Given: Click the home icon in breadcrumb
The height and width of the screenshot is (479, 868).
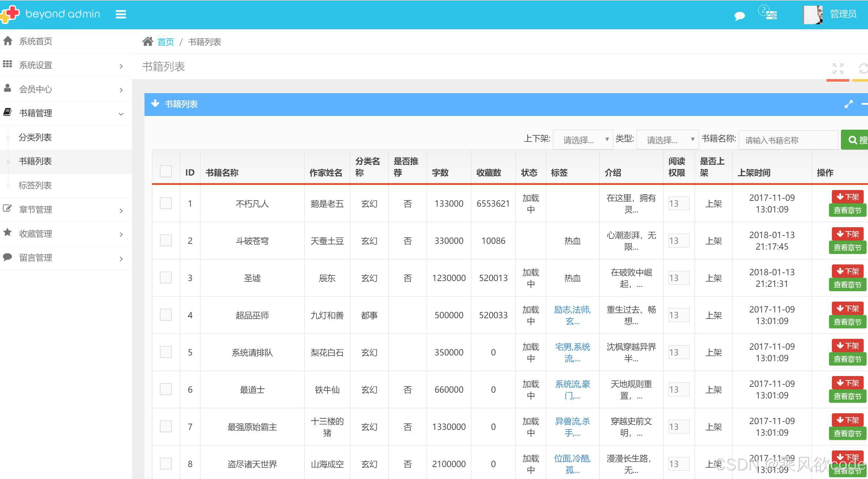Looking at the screenshot, I should click(x=147, y=42).
